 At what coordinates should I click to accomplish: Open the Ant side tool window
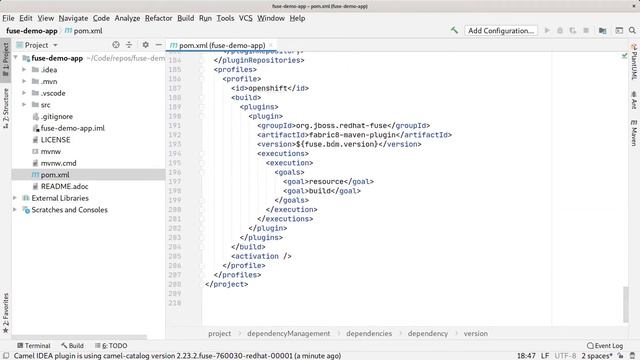click(x=634, y=100)
